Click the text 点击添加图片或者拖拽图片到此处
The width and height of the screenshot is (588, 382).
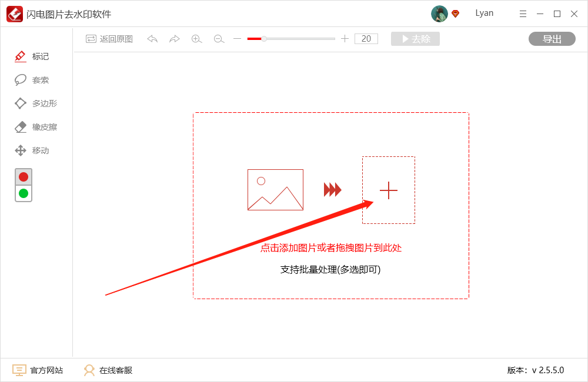click(x=331, y=248)
